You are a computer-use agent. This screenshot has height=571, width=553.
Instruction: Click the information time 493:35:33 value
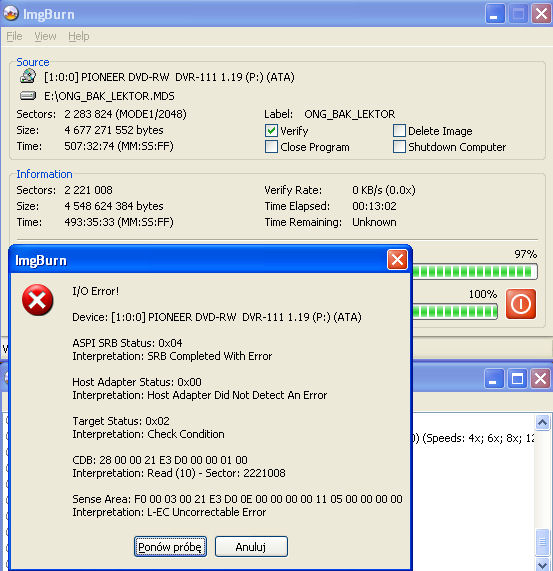119,222
